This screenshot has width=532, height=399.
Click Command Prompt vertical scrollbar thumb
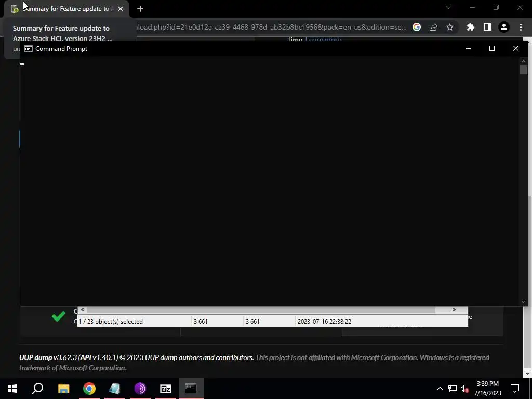tap(523, 70)
